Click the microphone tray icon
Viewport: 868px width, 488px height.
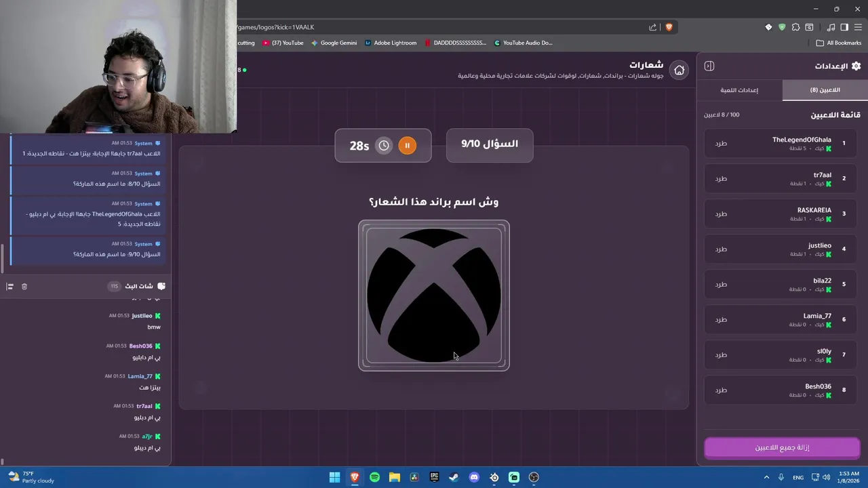coord(783,477)
